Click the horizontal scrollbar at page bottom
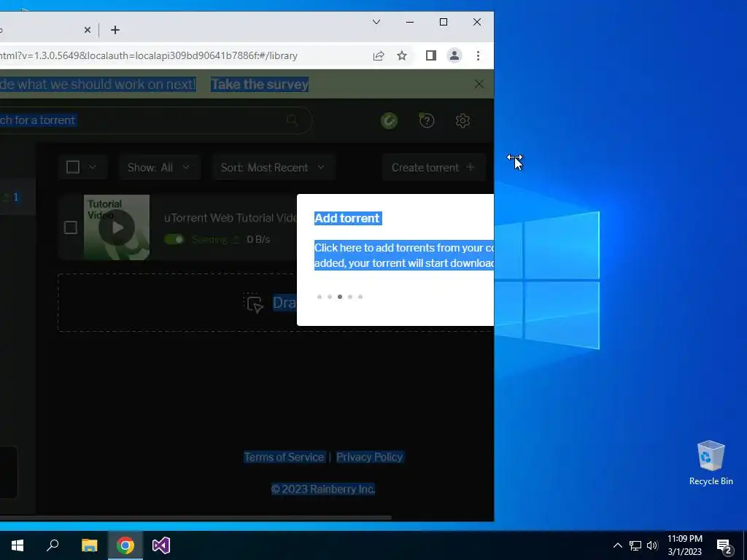Viewport: 747px width, 560px height. click(x=196, y=518)
